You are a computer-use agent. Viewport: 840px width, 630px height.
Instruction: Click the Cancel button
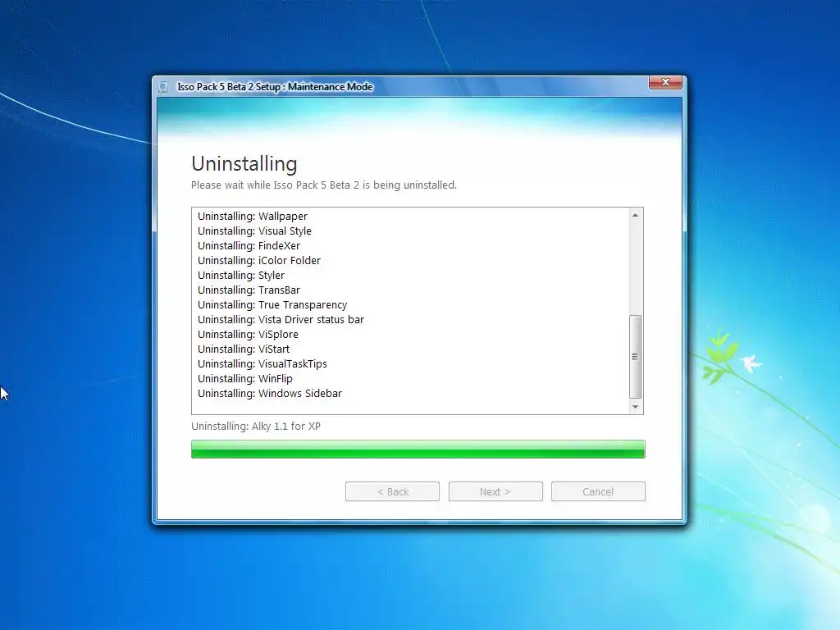(x=598, y=491)
